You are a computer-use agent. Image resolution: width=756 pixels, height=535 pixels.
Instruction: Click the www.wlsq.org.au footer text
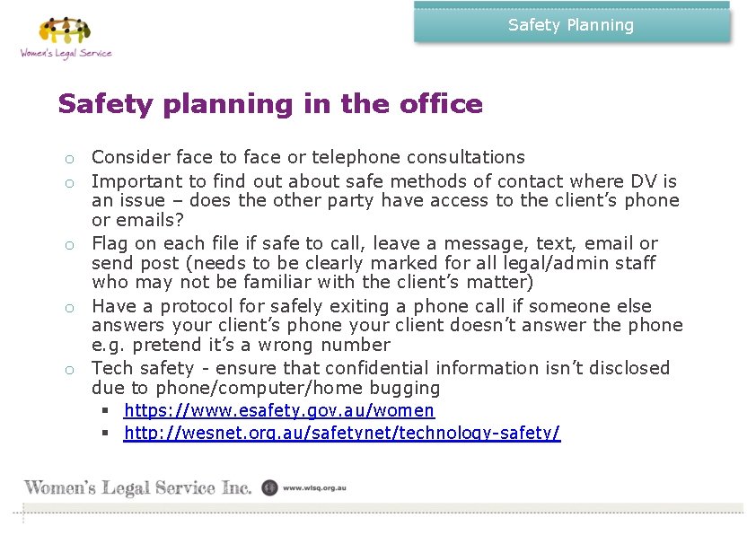(314, 488)
